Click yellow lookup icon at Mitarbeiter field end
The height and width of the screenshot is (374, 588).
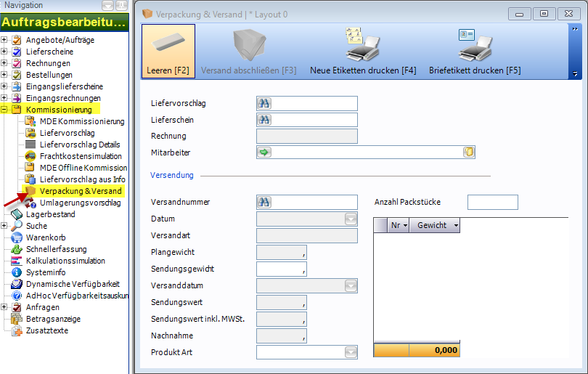(469, 152)
